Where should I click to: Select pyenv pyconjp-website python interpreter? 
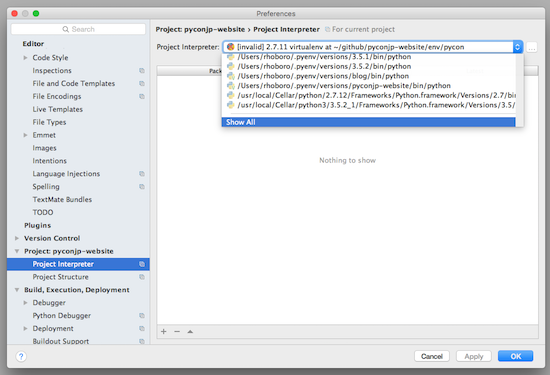pos(368,86)
